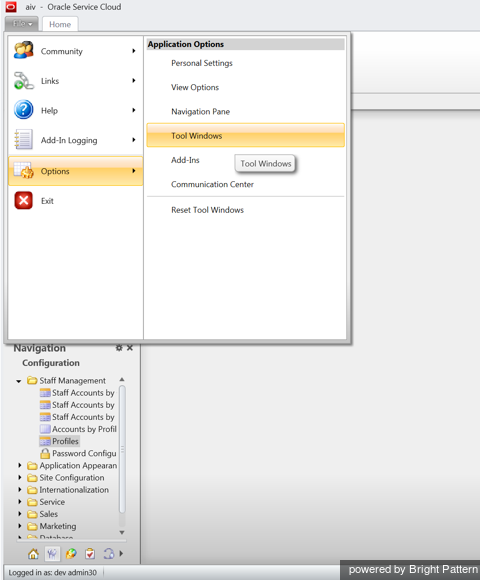Click the Password Configuration lock icon

[x=45, y=453]
